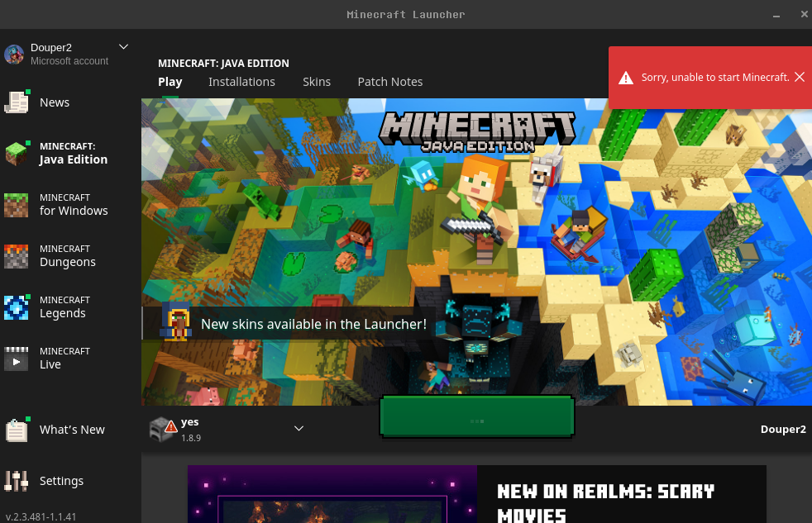Click the 'Dungeons' sidebar label
812x523 pixels.
click(x=67, y=262)
